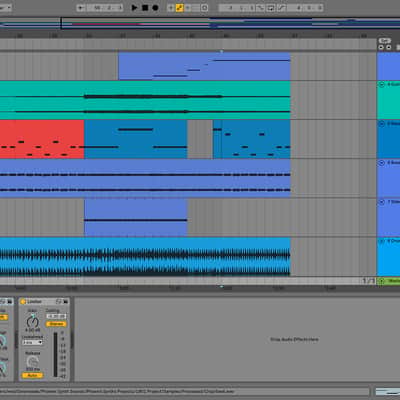This screenshot has height=400, width=400.
Task: Click the arrangement position field
Action: pos(105,8)
